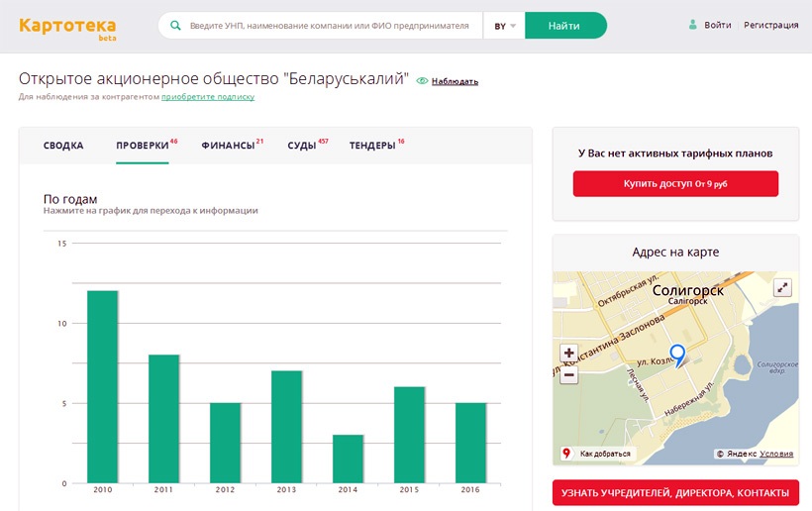Click the search magnifier icon

(x=176, y=26)
